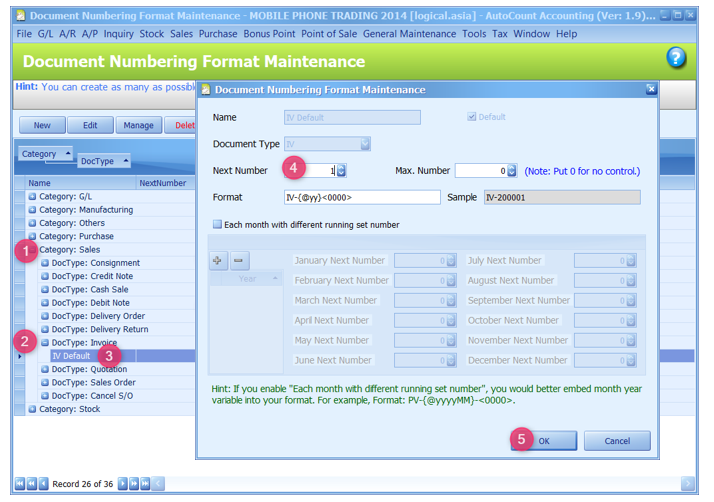Image resolution: width=714 pixels, height=502 pixels.
Task: Click the first record navigation icon
Action: 19,484
